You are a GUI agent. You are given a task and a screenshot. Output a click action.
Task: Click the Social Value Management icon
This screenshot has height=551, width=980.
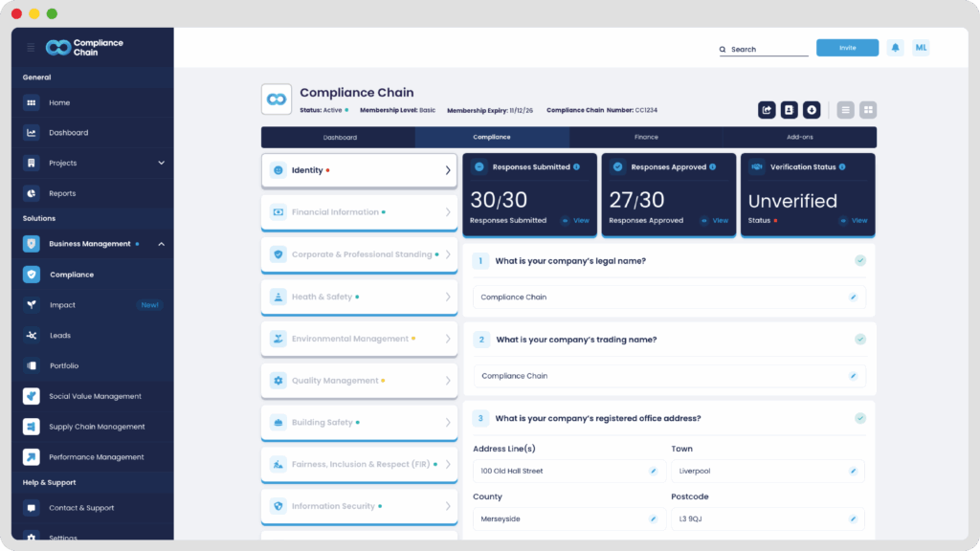tap(32, 396)
